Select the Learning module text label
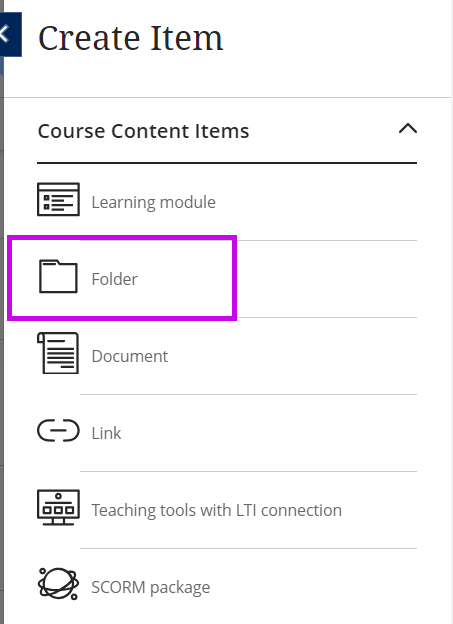 (x=154, y=202)
